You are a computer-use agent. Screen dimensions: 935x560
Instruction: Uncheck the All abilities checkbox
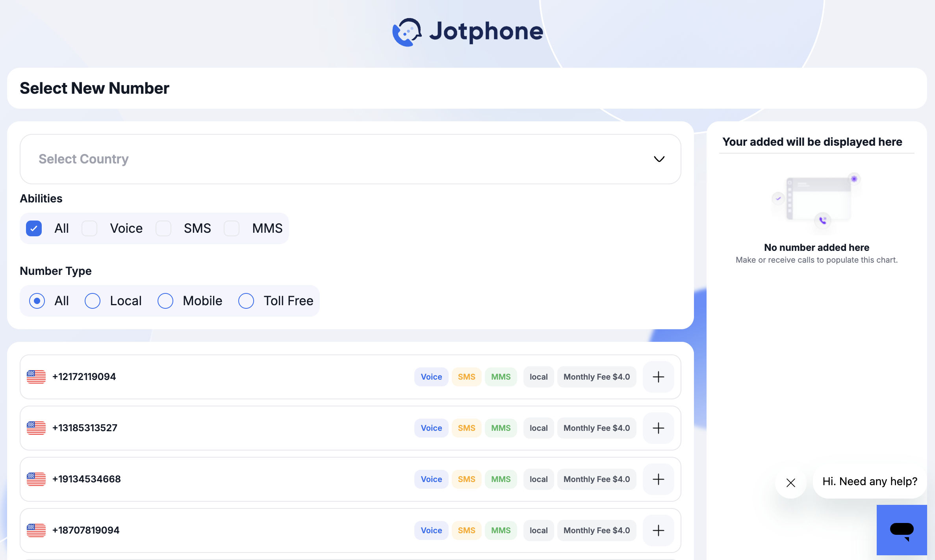point(34,228)
